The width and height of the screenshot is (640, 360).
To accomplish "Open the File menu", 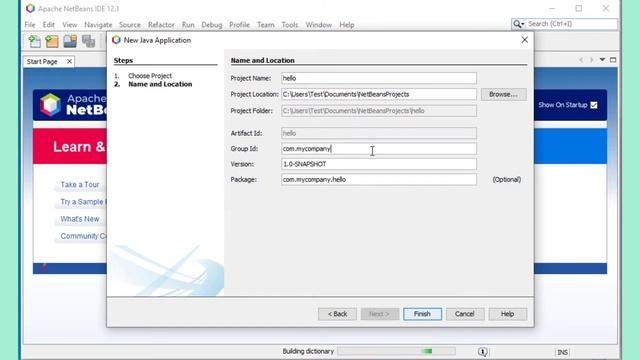I will (30, 25).
